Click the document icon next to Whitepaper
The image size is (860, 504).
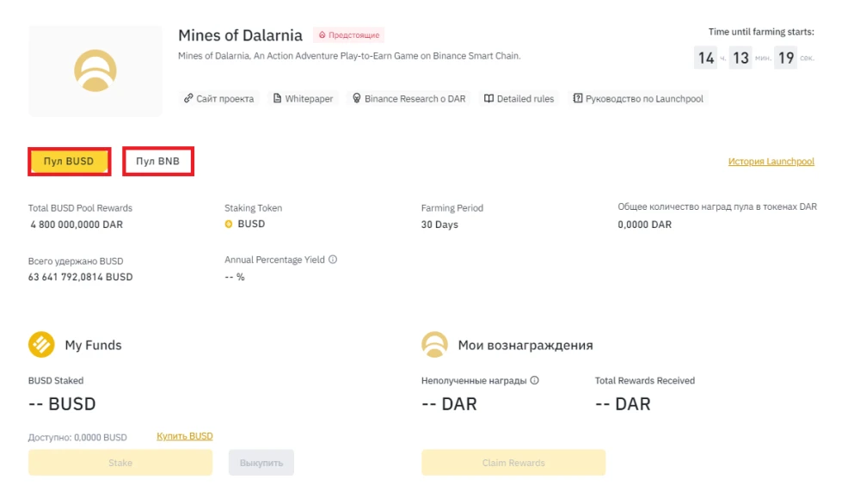point(277,98)
